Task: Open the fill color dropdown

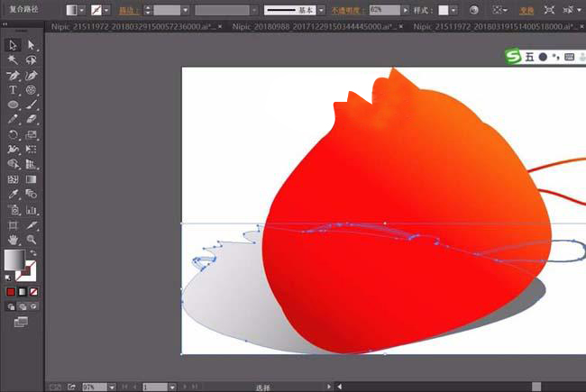Action: pos(83,9)
